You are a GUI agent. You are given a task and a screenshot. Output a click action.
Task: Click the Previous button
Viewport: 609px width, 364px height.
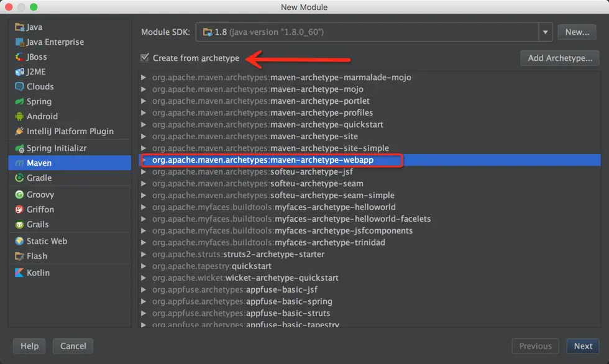click(x=535, y=346)
